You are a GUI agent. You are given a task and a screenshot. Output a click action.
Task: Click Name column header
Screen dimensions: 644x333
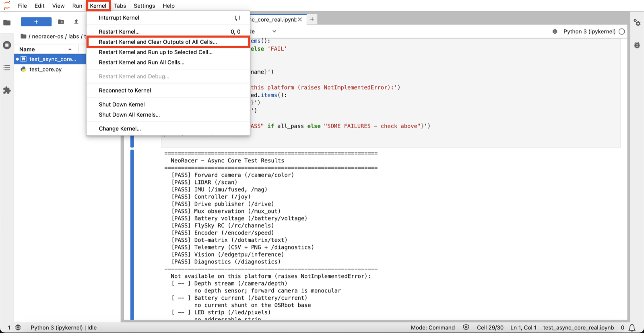(47, 49)
